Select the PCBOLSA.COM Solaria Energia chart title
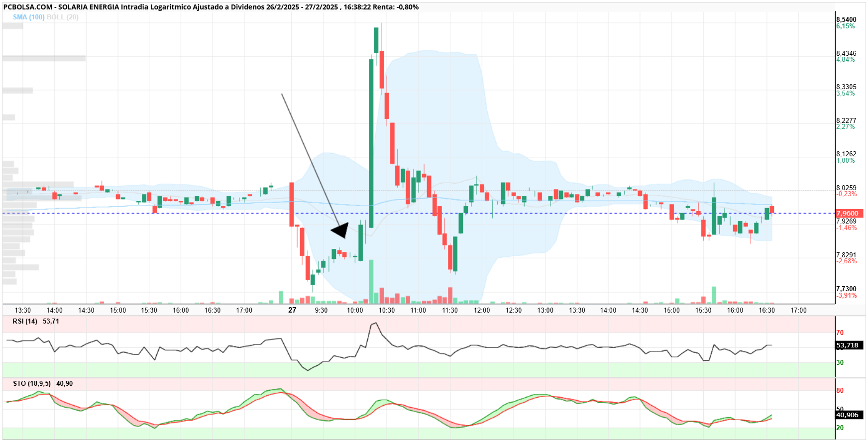The height and width of the screenshot is (442, 868). point(211,7)
